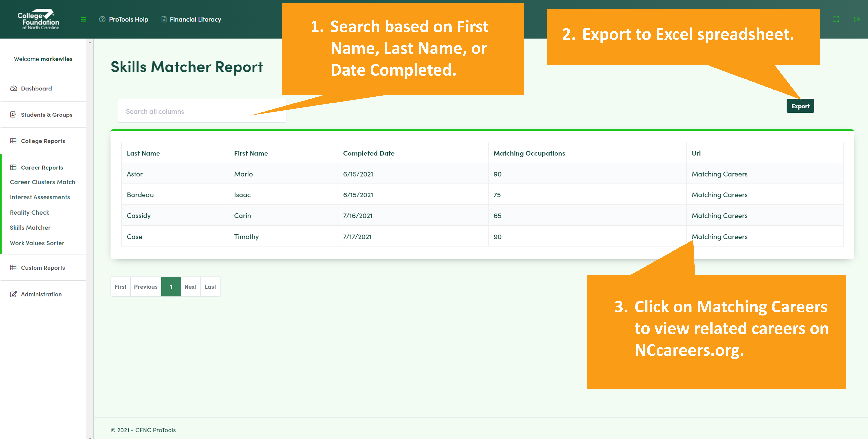Open Career Clusters Match report

tap(42, 182)
